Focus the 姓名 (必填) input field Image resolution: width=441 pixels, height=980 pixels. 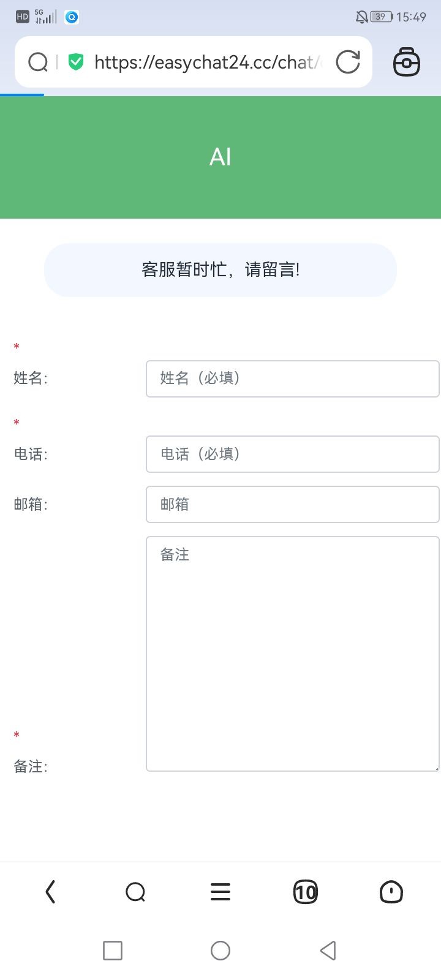(292, 379)
